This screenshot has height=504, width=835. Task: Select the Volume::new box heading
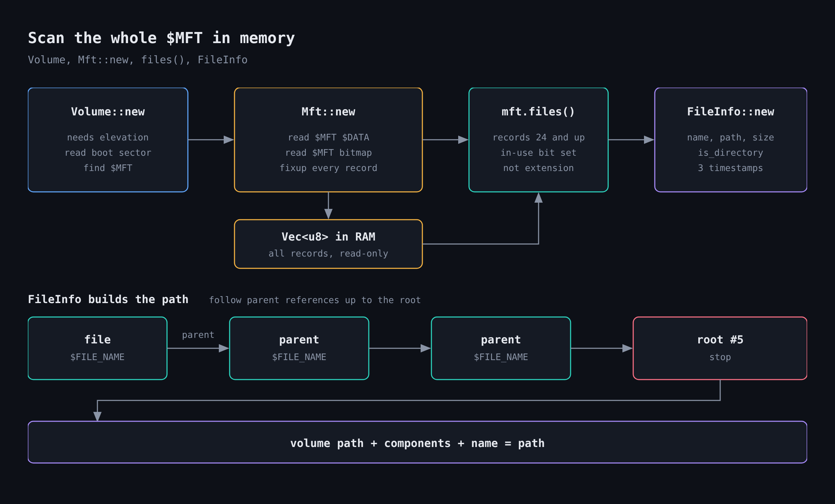(108, 112)
